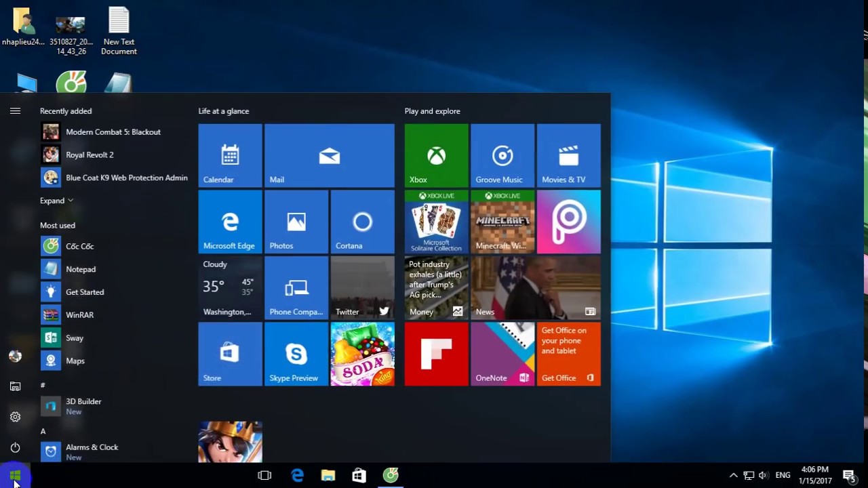Screen dimensions: 868x488
Task: Open File Explorer on taskbar
Action: [328, 476]
